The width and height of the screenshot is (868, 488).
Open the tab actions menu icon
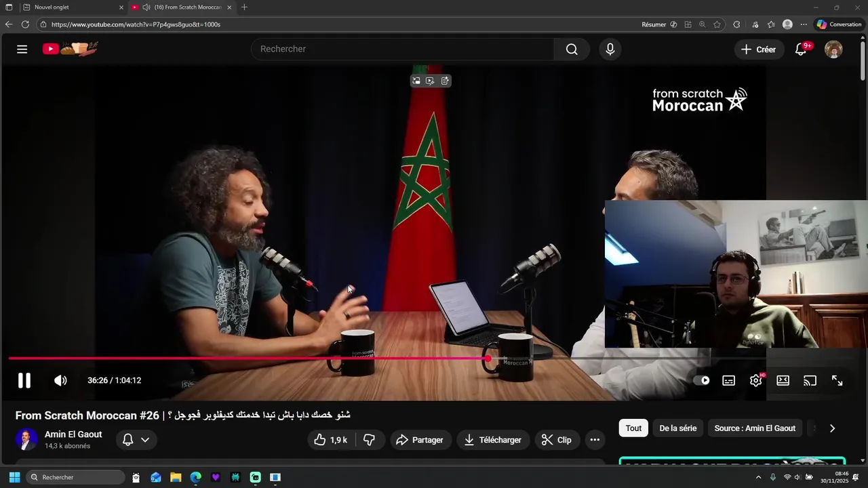9,7
